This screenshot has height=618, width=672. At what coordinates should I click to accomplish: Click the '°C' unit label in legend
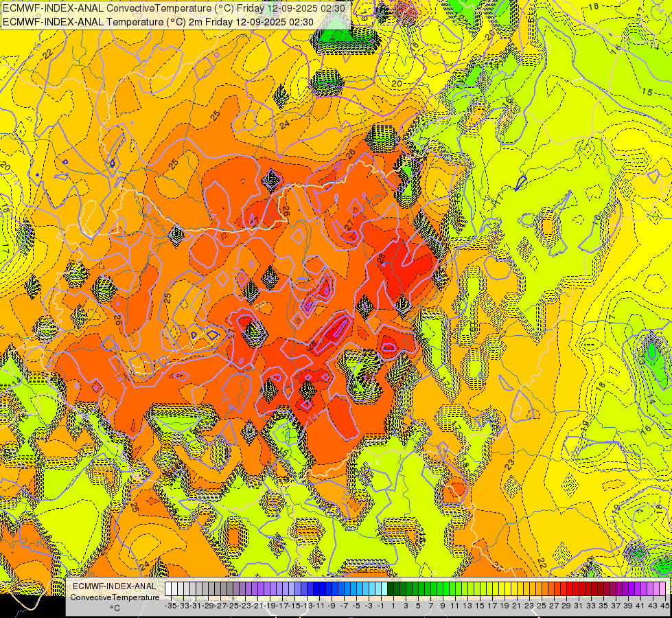coord(115,608)
